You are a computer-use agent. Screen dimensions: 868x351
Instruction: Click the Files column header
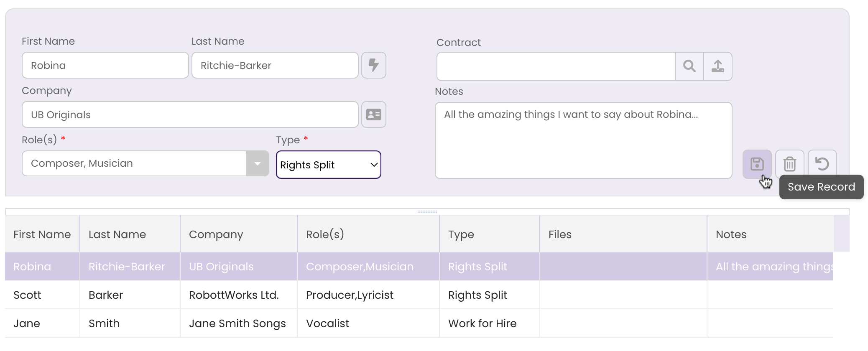pos(623,234)
